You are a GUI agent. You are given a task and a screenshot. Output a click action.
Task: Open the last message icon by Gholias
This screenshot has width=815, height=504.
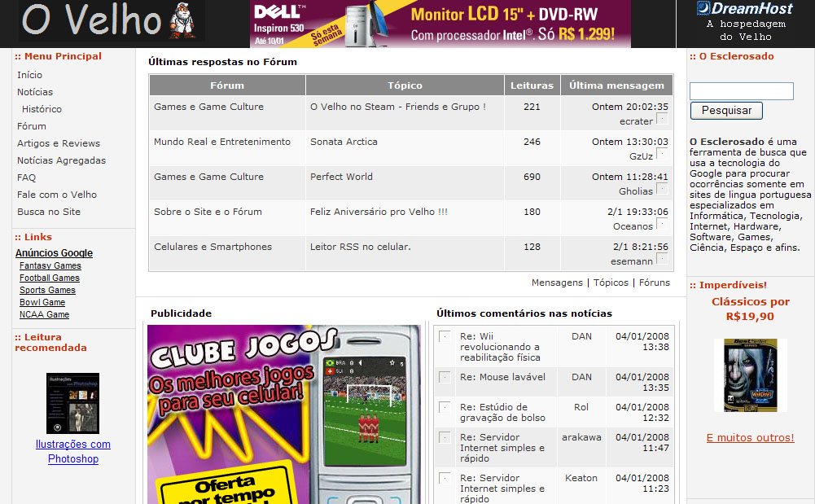[661, 190]
